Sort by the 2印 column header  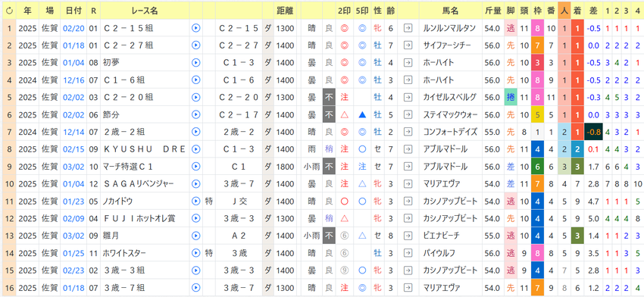(344, 11)
